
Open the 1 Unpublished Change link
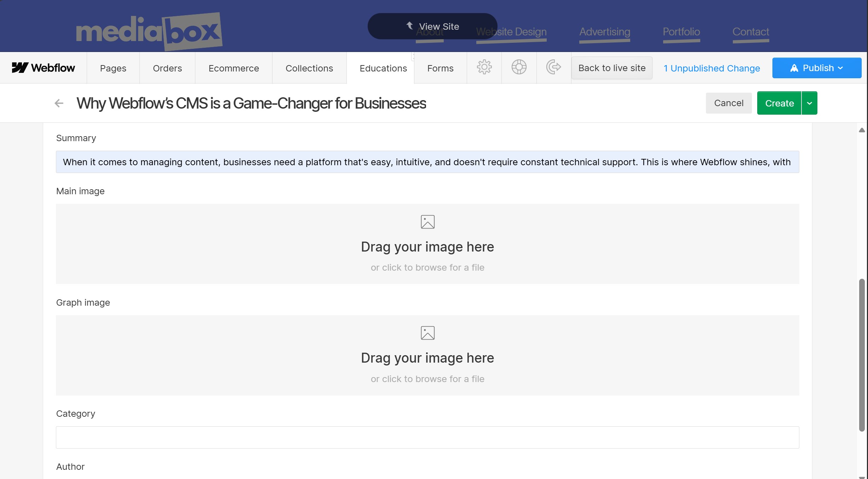click(712, 68)
